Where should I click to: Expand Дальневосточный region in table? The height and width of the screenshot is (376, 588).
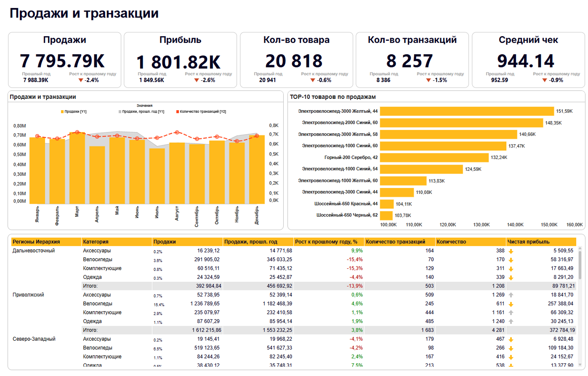[34, 251]
